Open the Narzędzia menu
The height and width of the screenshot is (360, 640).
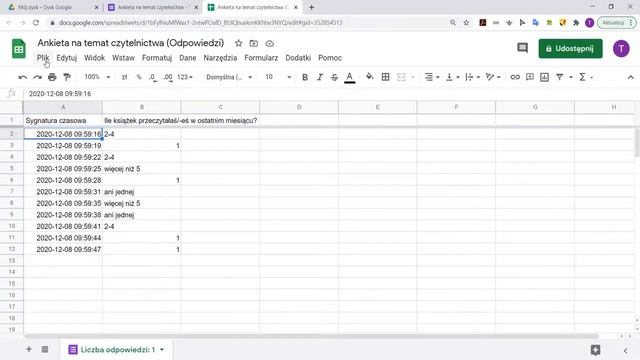(x=220, y=58)
